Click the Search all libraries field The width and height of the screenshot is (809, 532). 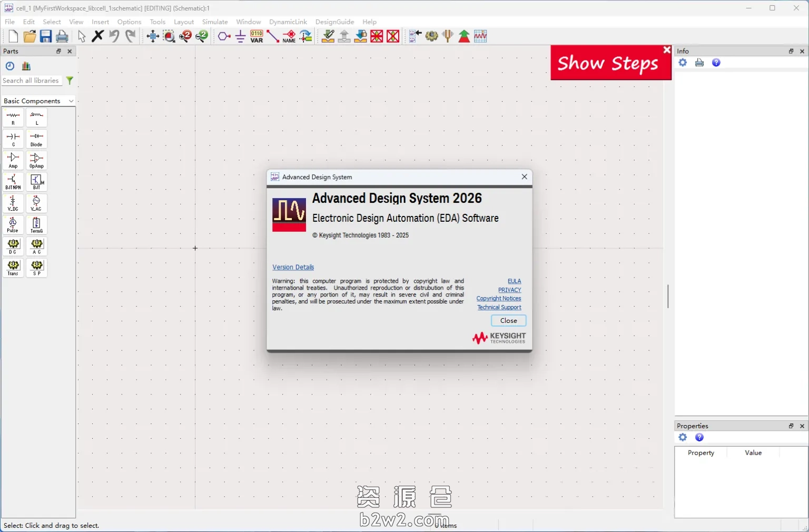[x=31, y=81]
